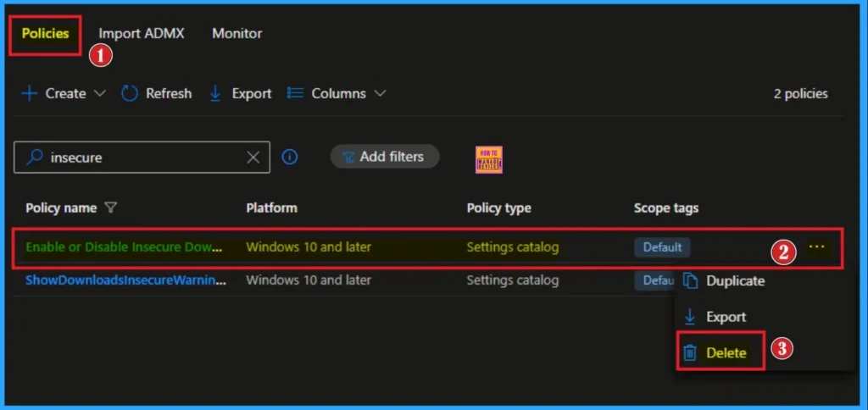Sort by the Policy type column header
This screenshot has width=868, height=410.
pyautogui.click(x=498, y=208)
